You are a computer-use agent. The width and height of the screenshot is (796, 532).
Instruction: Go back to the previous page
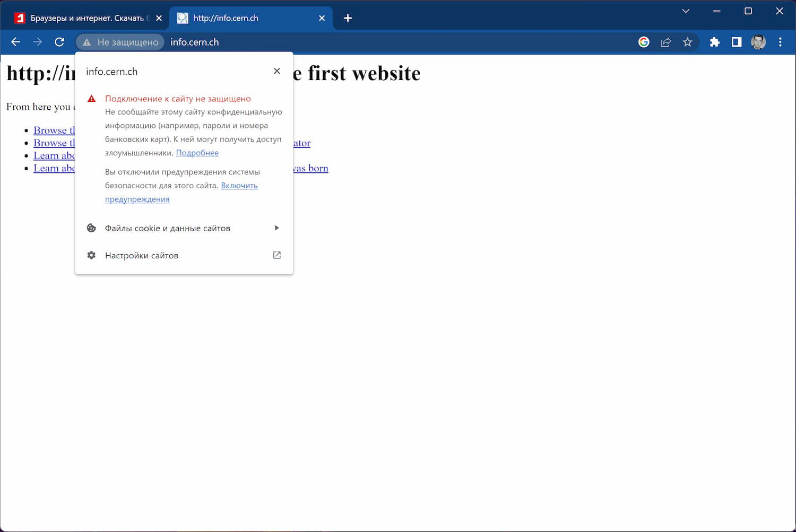tap(15, 42)
